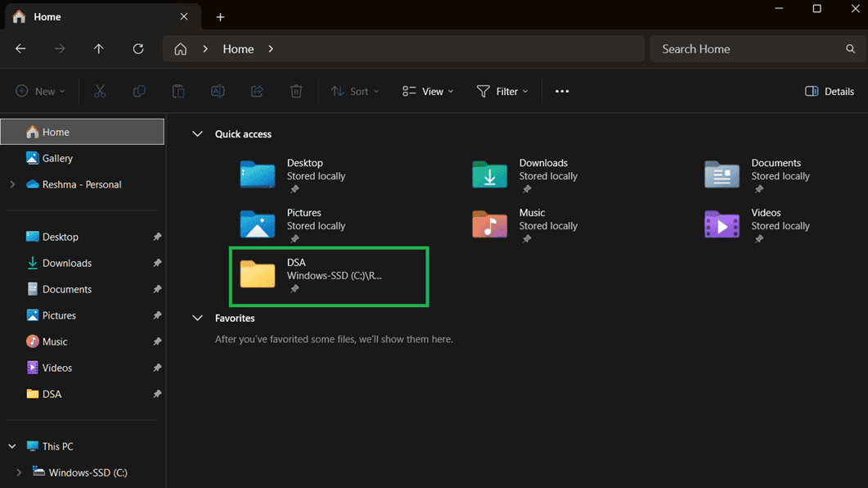
Task: Toggle the Details pane
Action: coord(830,92)
